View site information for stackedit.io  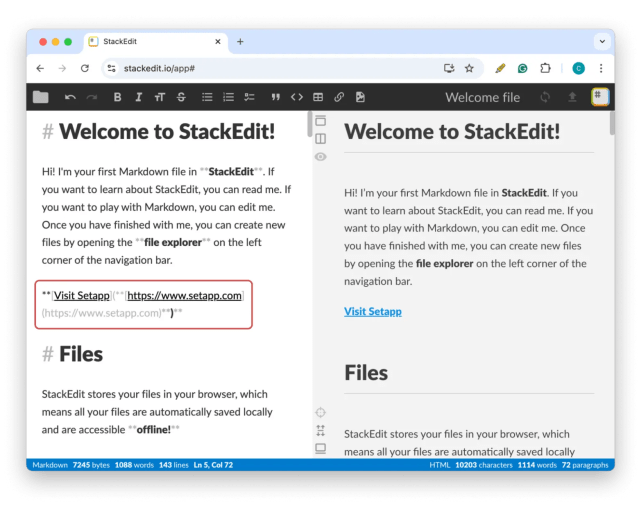pos(111,68)
